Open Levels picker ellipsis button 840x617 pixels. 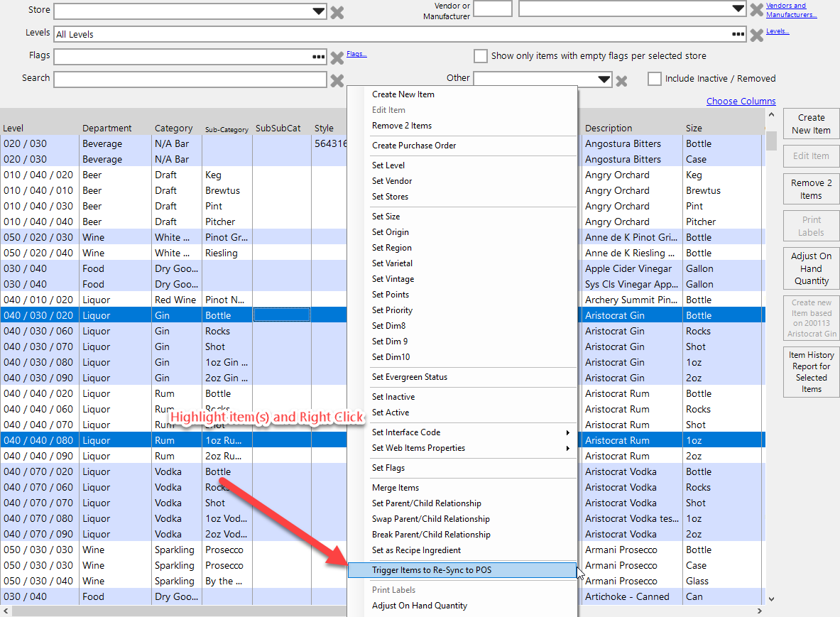click(738, 34)
